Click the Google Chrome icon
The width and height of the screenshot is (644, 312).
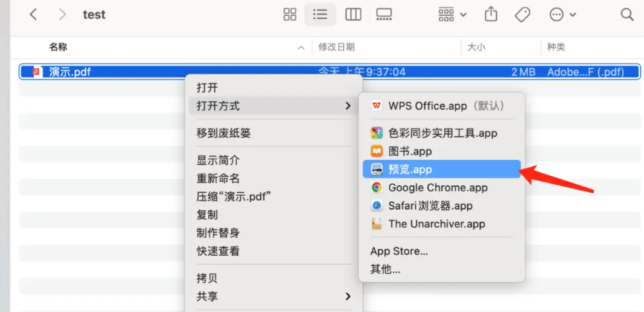[x=376, y=187]
